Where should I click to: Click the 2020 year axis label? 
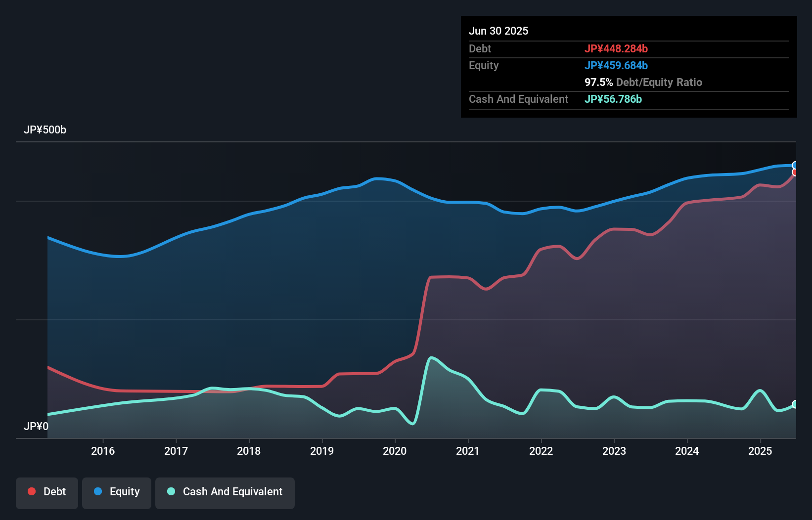395,451
